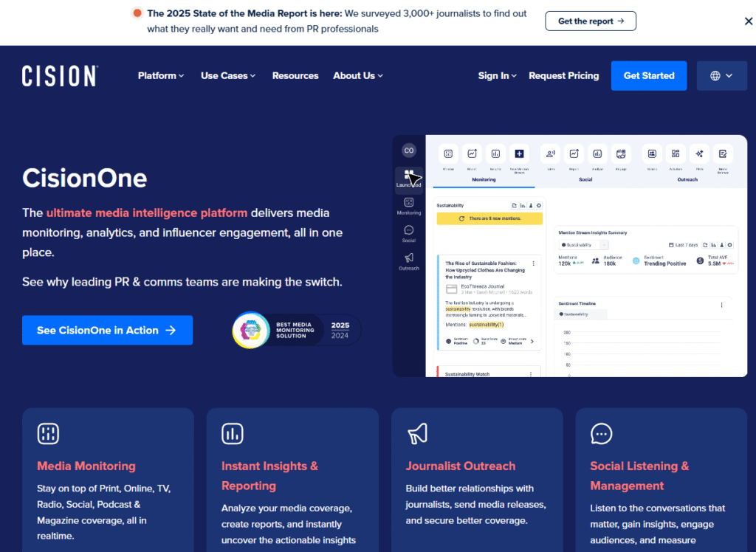The width and height of the screenshot is (756, 552).
Task: Click See CisionOne in Action button
Action: pyautogui.click(x=107, y=330)
